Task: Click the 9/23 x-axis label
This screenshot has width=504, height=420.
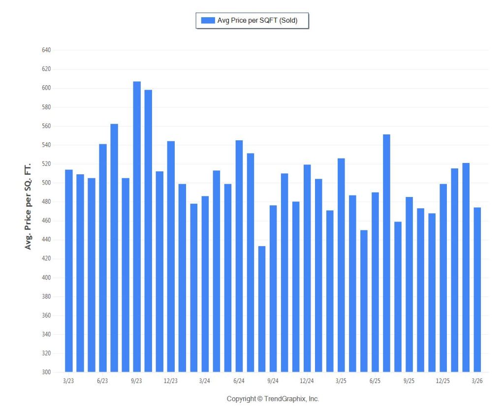Action: 137,381
